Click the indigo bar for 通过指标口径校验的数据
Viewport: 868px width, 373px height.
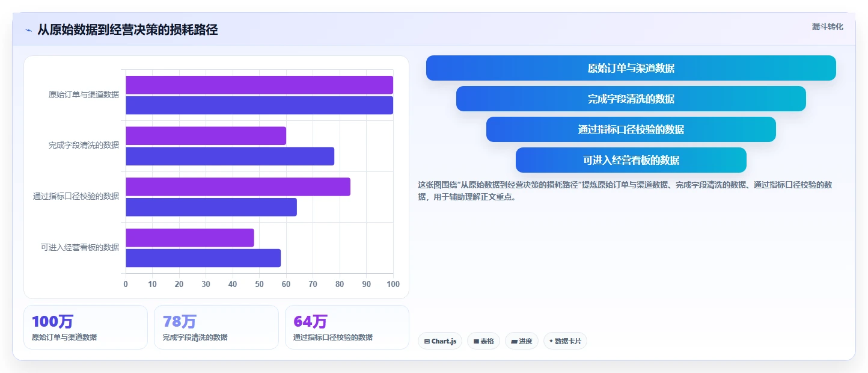tap(211, 207)
